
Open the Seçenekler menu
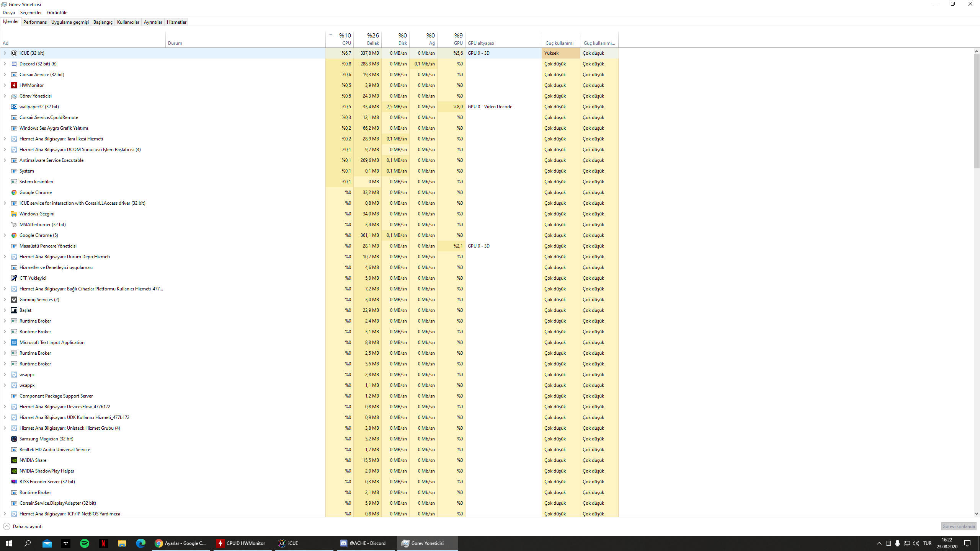coord(31,13)
